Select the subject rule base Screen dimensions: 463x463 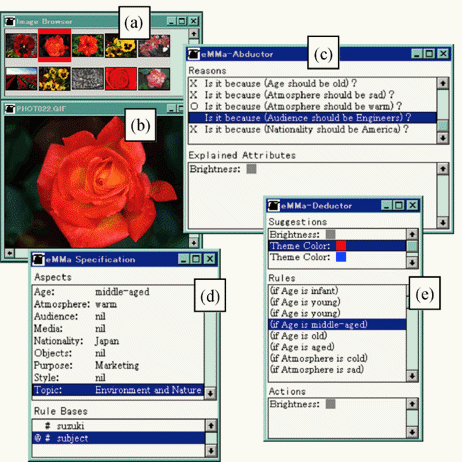click(x=118, y=438)
